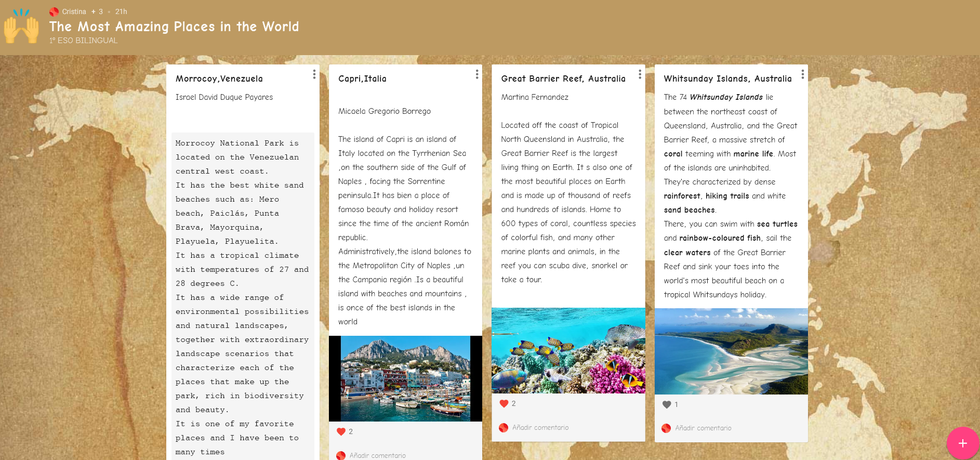Viewport: 980px width, 460px height.
Task: Like the Whitsunday Islands post with the heart
Action: pyautogui.click(x=667, y=404)
